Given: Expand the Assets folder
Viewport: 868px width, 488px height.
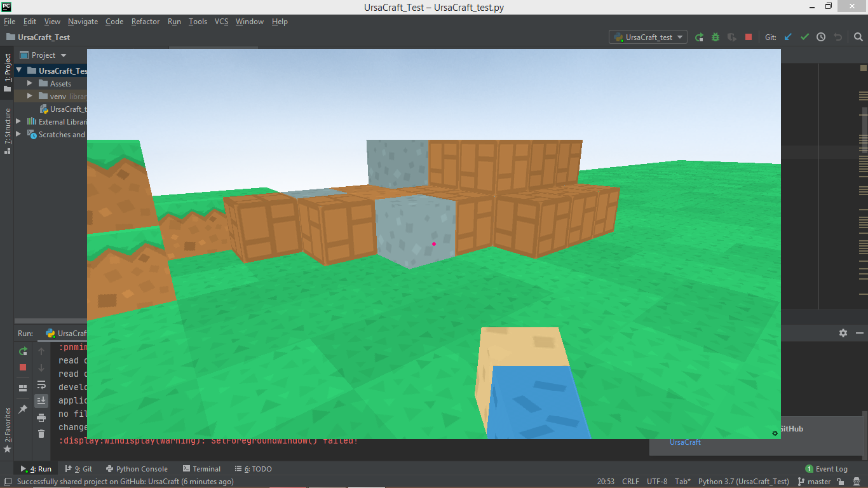Looking at the screenshot, I should 29,83.
